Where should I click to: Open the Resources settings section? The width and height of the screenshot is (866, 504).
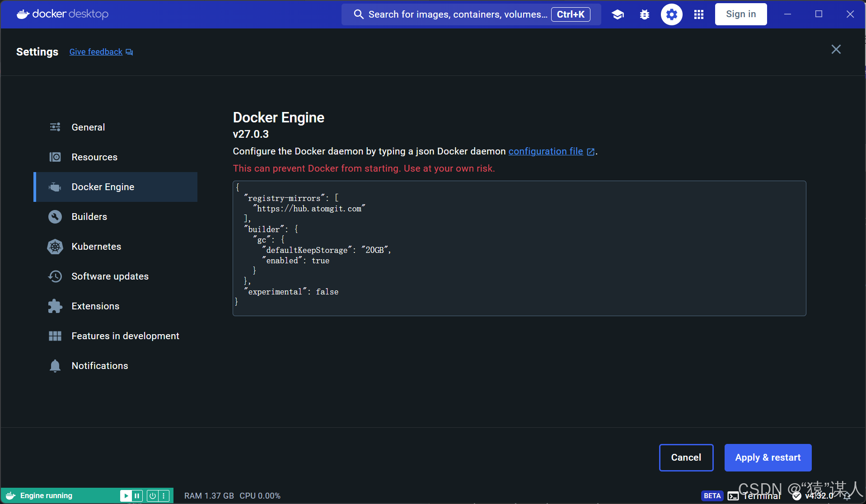(x=116, y=157)
